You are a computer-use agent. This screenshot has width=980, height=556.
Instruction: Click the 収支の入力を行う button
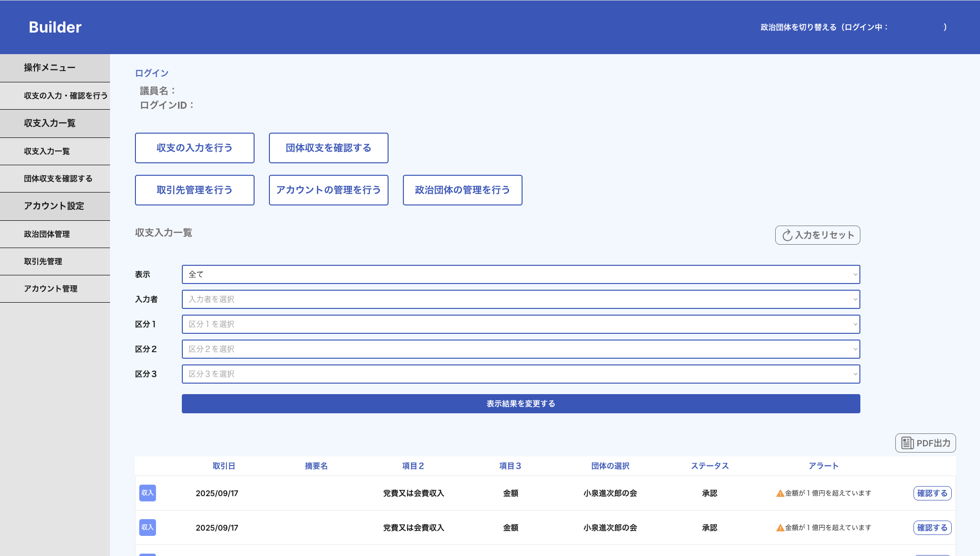[x=194, y=148]
